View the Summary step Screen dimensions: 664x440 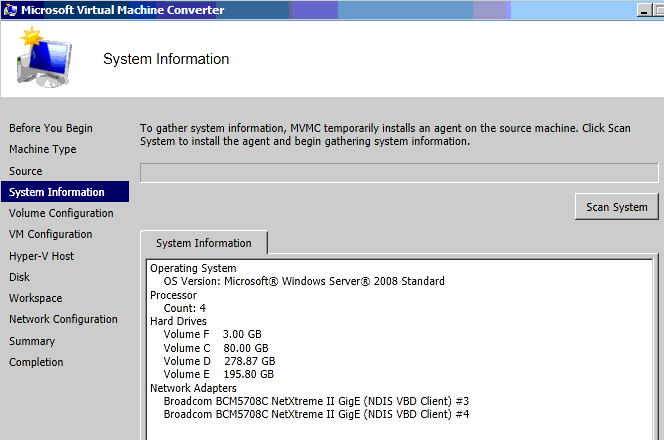coord(32,341)
